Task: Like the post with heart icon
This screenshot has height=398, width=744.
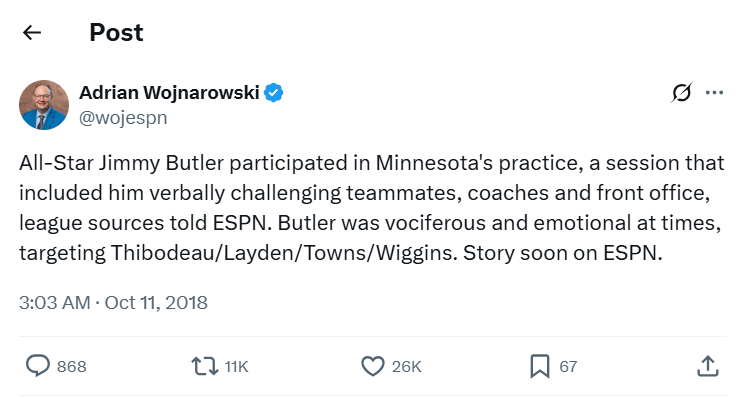Action: 372,366
